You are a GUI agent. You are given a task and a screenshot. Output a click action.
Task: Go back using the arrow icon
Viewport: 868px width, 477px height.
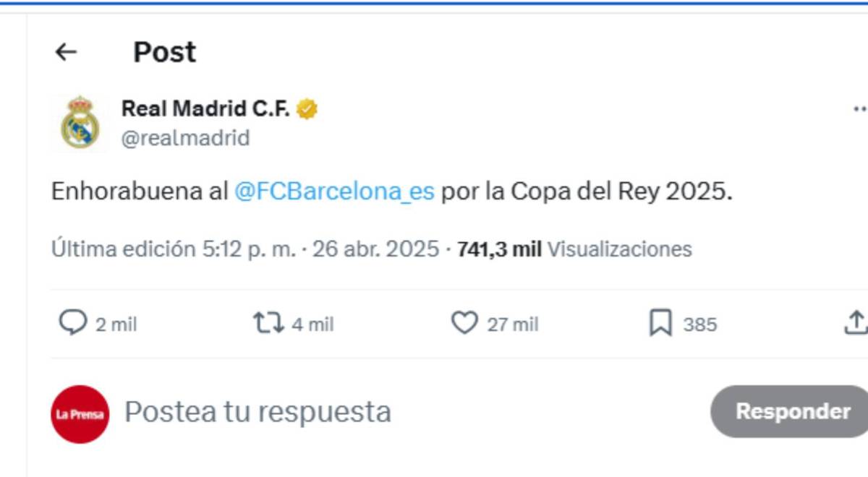(x=67, y=51)
